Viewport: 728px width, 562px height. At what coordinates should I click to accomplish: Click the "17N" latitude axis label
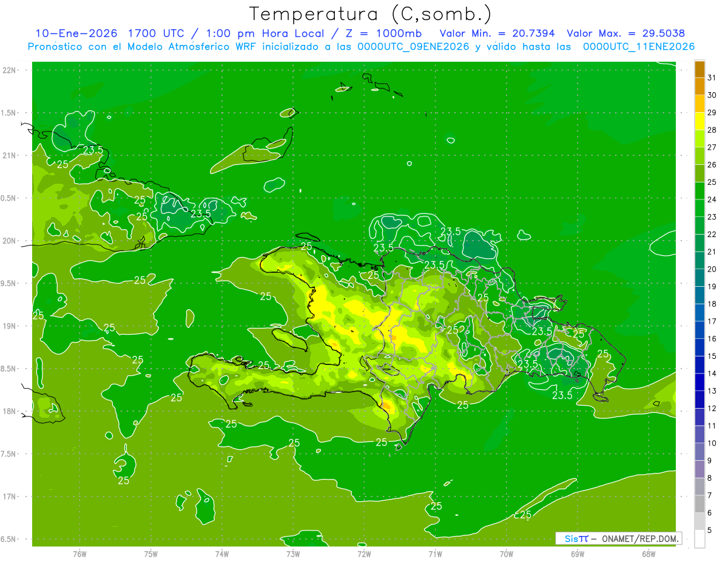[x=8, y=497]
